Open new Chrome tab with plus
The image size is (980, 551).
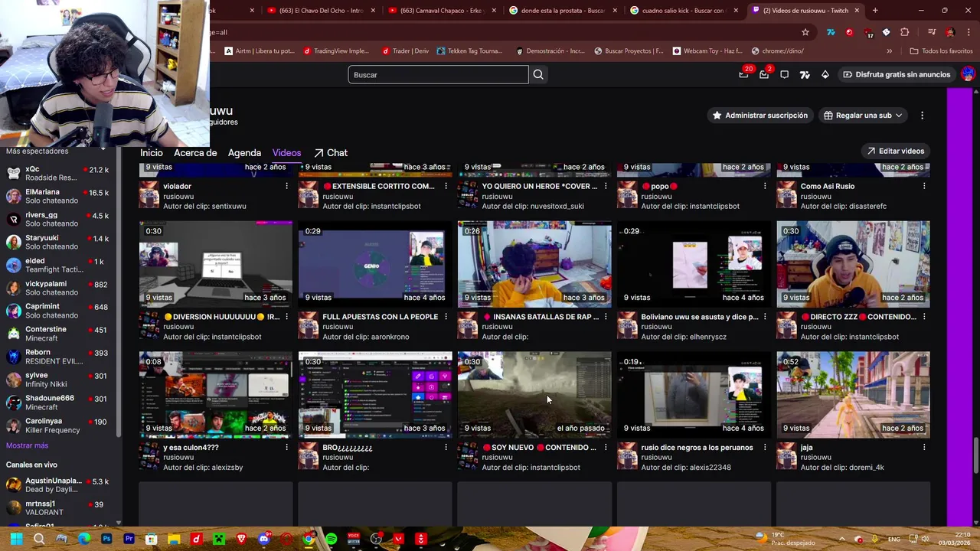coord(875,11)
